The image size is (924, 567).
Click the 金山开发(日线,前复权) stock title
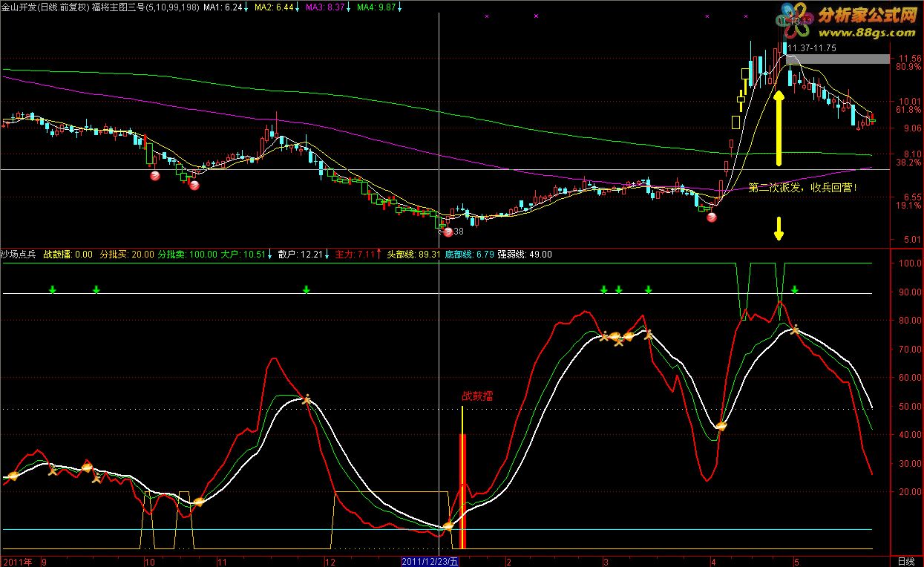[45, 6]
